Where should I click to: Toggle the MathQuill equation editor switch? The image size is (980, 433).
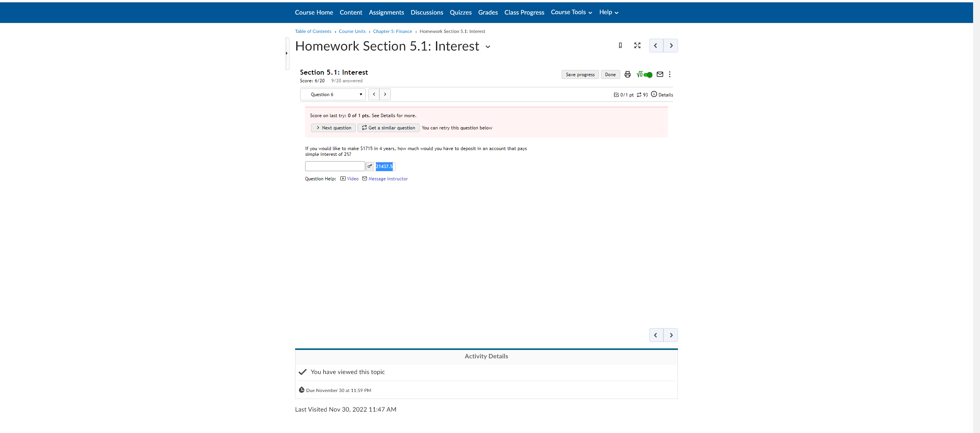[x=647, y=75]
